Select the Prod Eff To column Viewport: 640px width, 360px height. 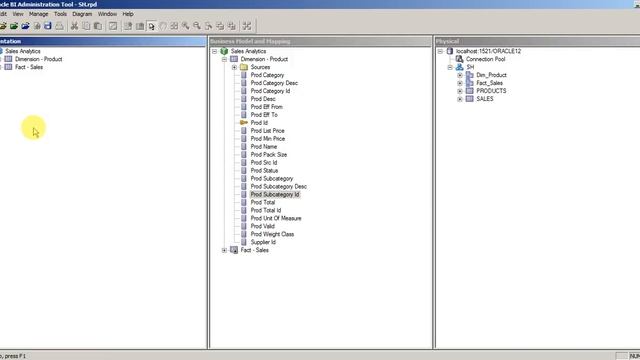click(264, 115)
